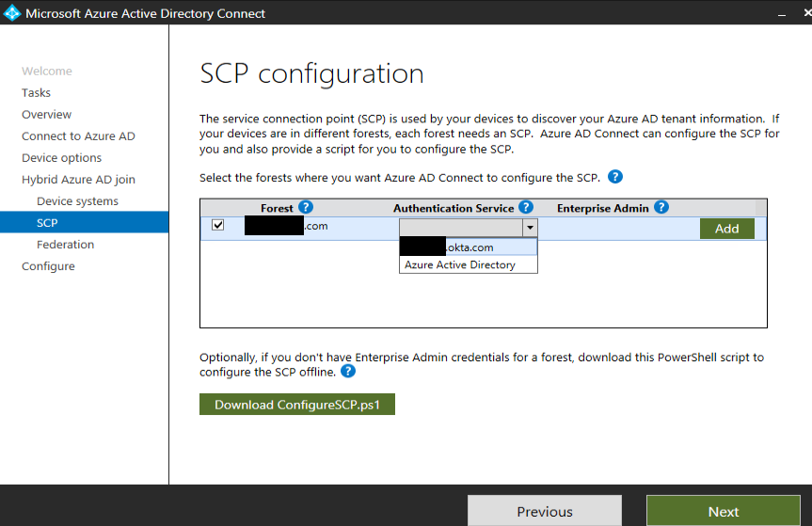
Task: Open help icon next to Forest header
Action: coord(306,208)
